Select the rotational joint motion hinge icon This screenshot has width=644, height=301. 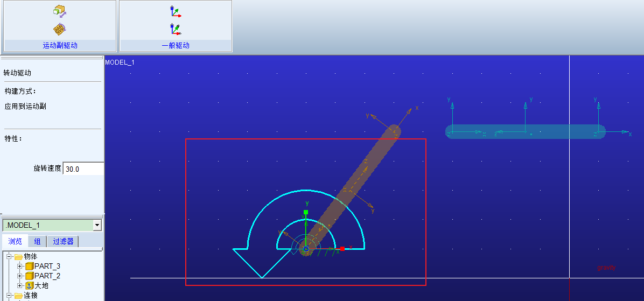coord(60,29)
